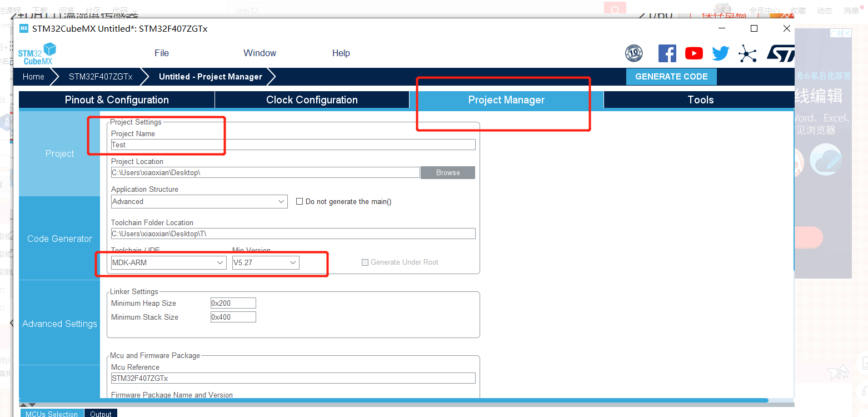Image resolution: width=868 pixels, height=417 pixels.
Task: Switch to Tools tab
Action: [700, 100]
